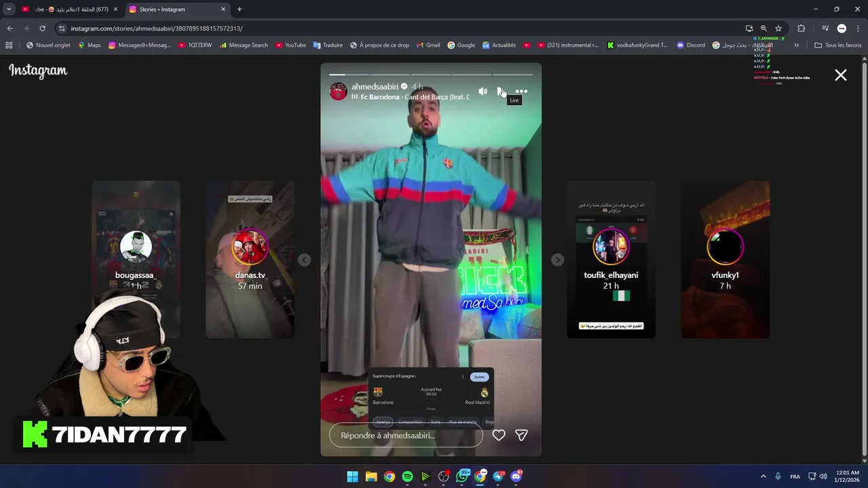Open bougassaa_ story thumbnail
Screen dimensions: 868x488
(136, 260)
